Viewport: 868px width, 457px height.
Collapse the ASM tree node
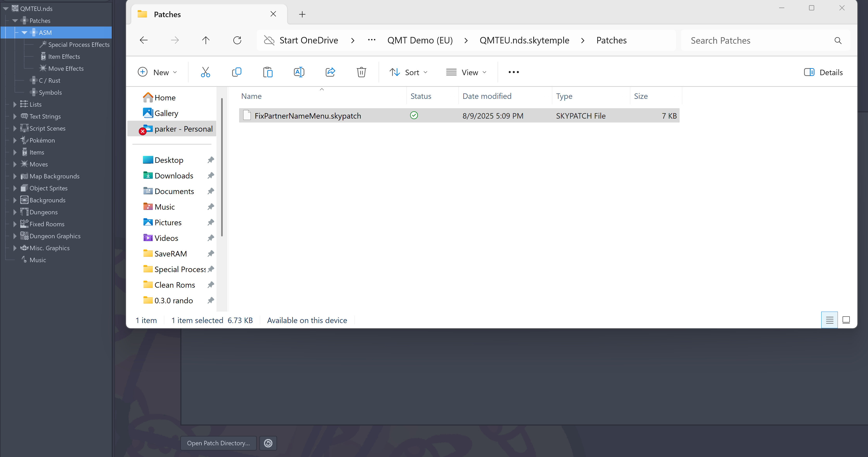coord(24,33)
